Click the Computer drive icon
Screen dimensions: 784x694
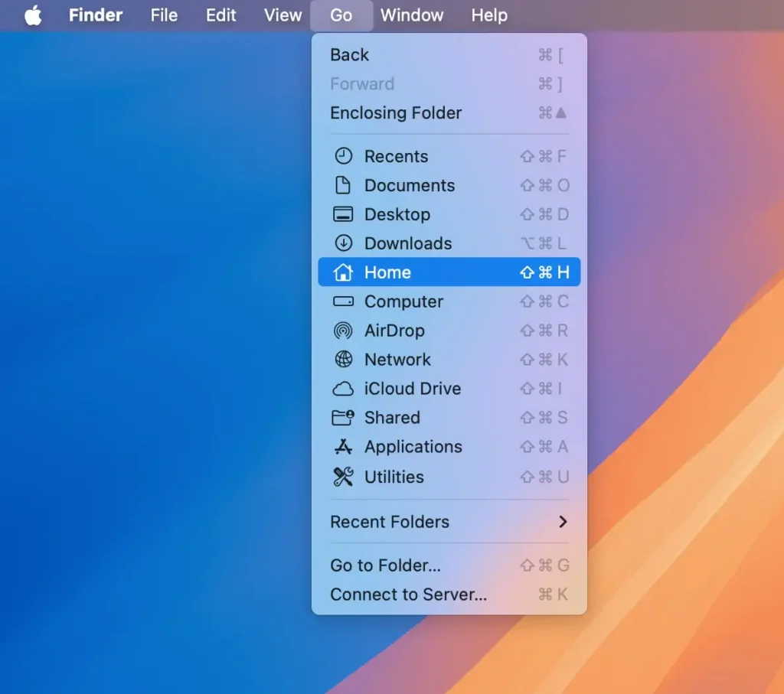(343, 301)
